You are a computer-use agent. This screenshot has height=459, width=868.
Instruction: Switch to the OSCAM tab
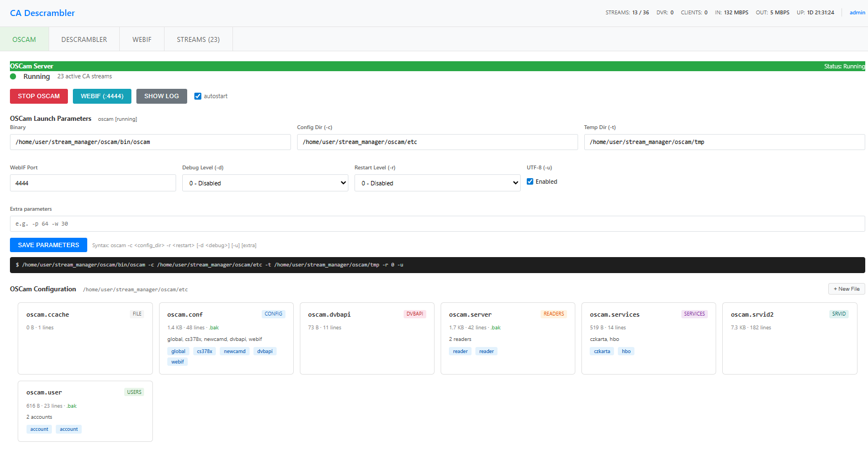click(x=24, y=39)
